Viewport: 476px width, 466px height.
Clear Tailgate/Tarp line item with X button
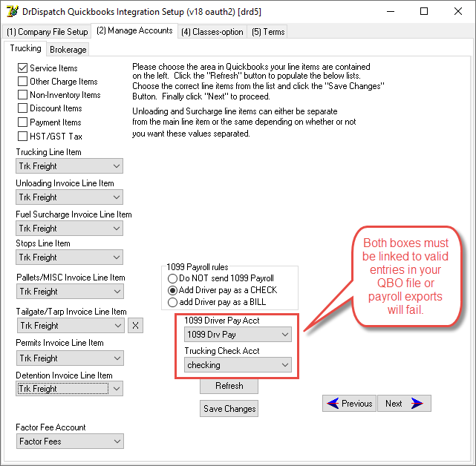point(135,326)
